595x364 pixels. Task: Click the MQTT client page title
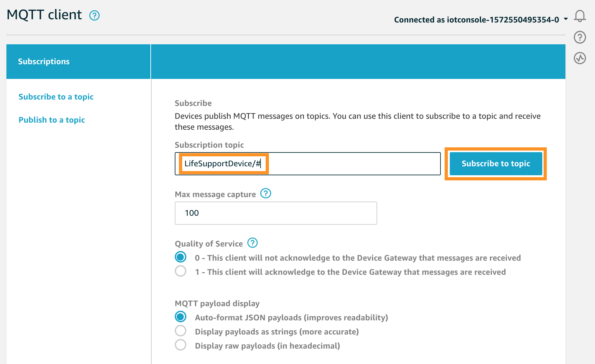[44, 15]
